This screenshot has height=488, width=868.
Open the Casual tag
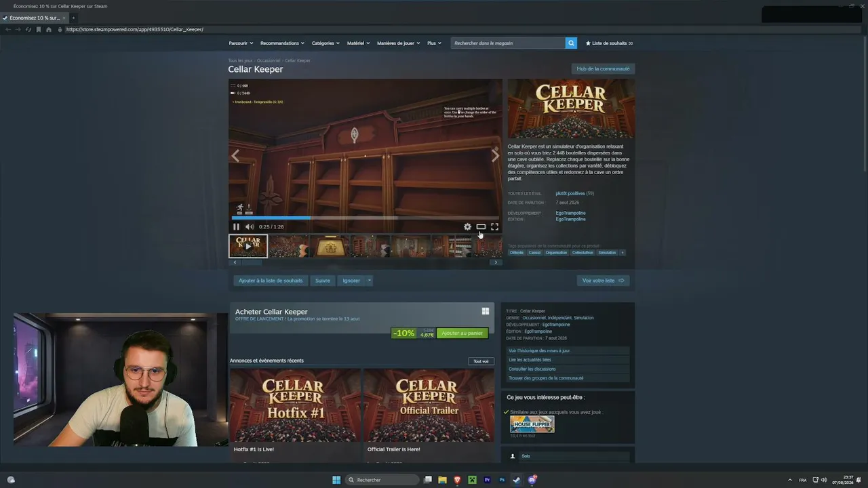534,253
